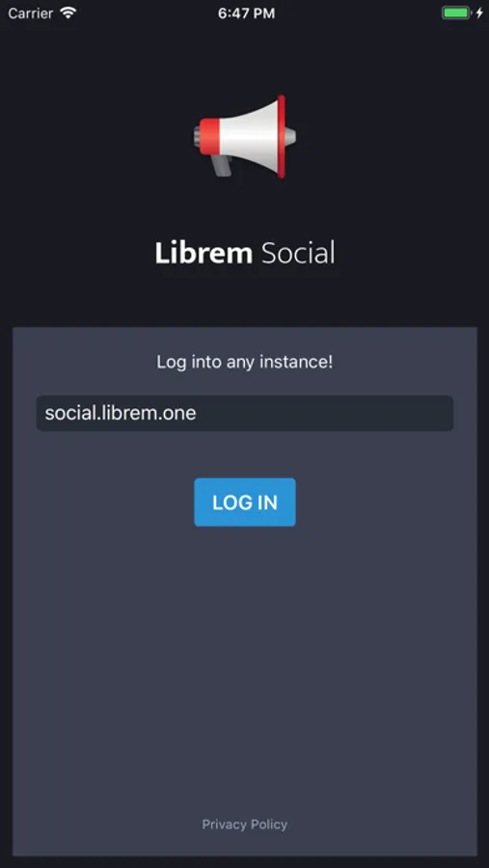This screenshot has height=868, width=489.
Task: Tap the charging bolt icon
Action: pos(479,14)
